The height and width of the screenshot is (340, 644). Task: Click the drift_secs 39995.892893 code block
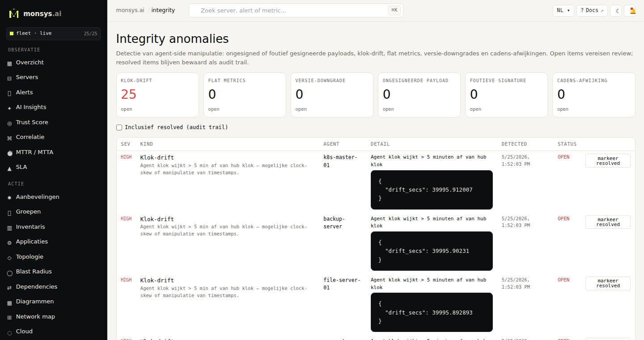point(432,312)
